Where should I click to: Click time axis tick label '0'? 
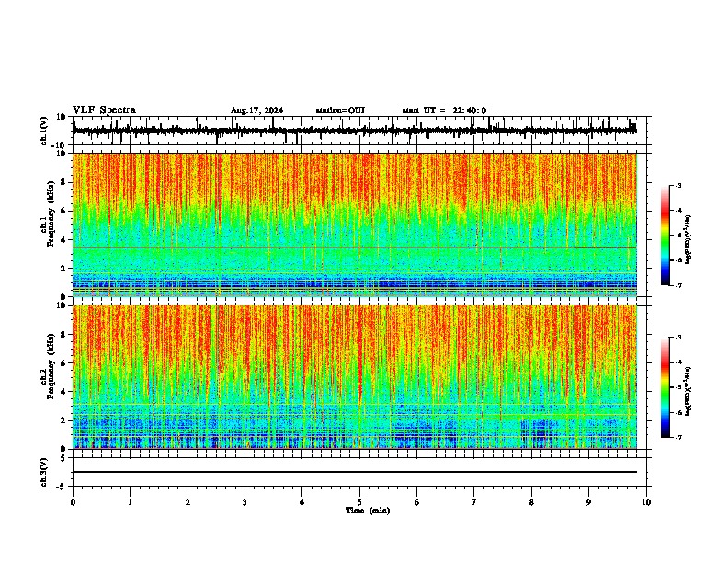73,502
